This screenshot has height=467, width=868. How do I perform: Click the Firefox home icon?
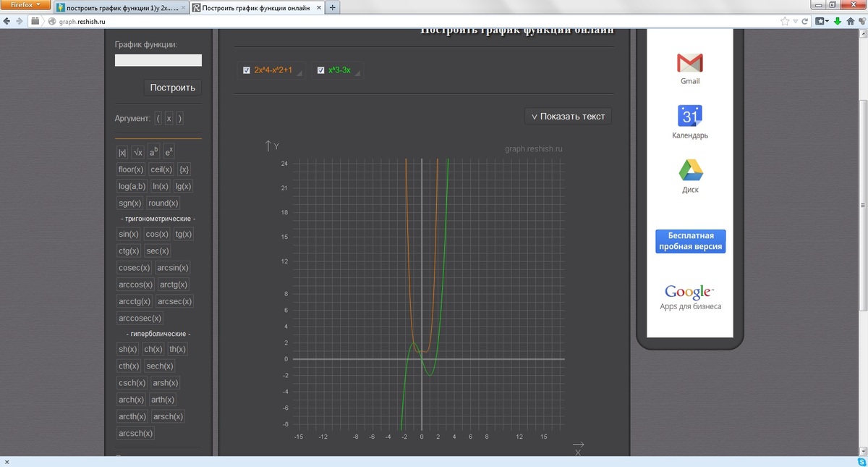pyautogui.click(x=851, y=22)
